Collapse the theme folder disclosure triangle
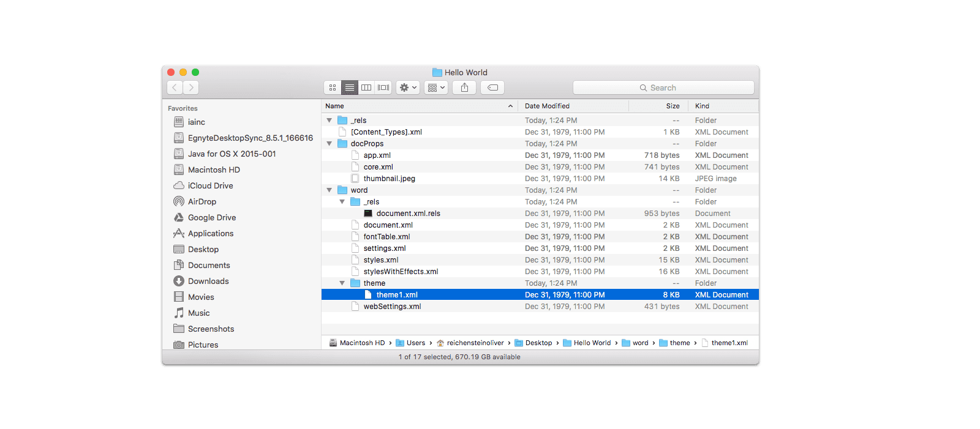 point(342,283)
